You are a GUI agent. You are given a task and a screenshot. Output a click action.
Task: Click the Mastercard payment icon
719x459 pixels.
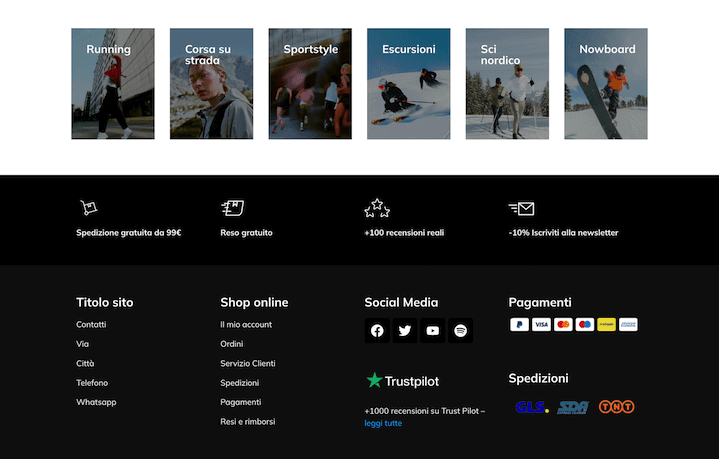tap(563, 325)
